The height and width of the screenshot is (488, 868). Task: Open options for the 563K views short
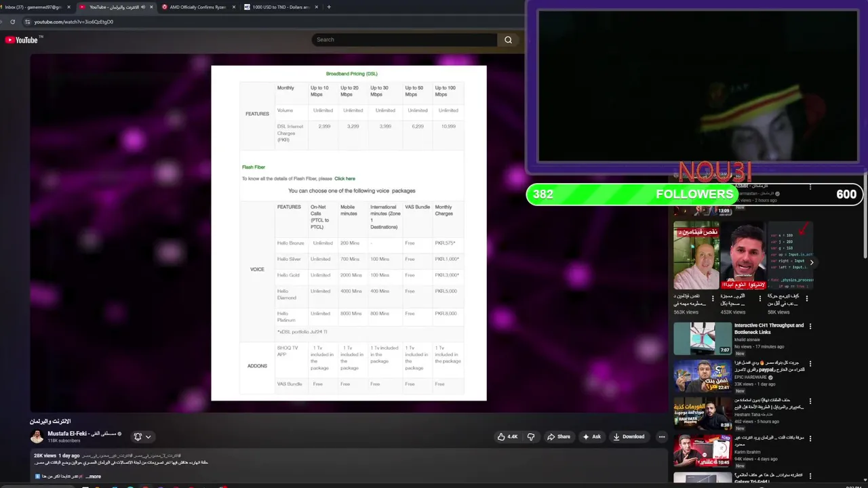[x=713, y=298]
